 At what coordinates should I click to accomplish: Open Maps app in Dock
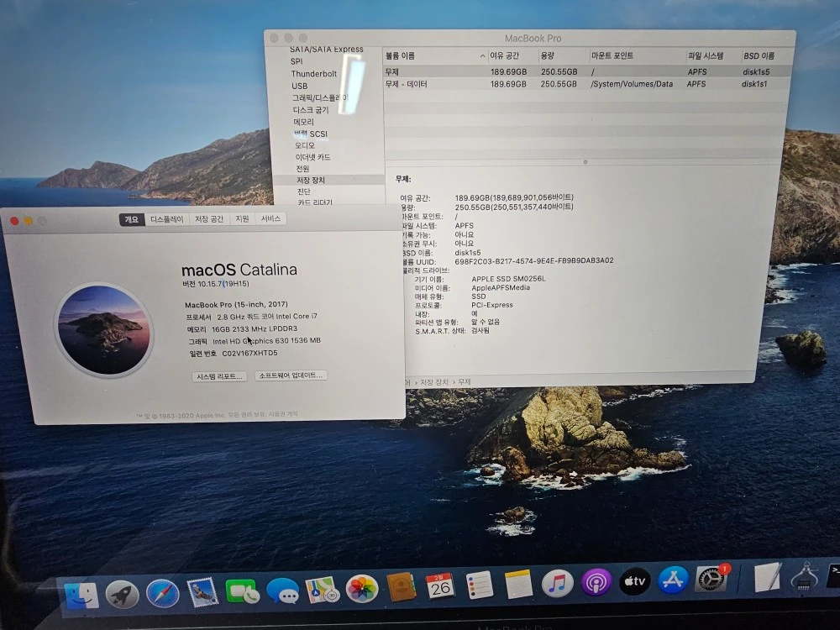click(x=322, y=590)
